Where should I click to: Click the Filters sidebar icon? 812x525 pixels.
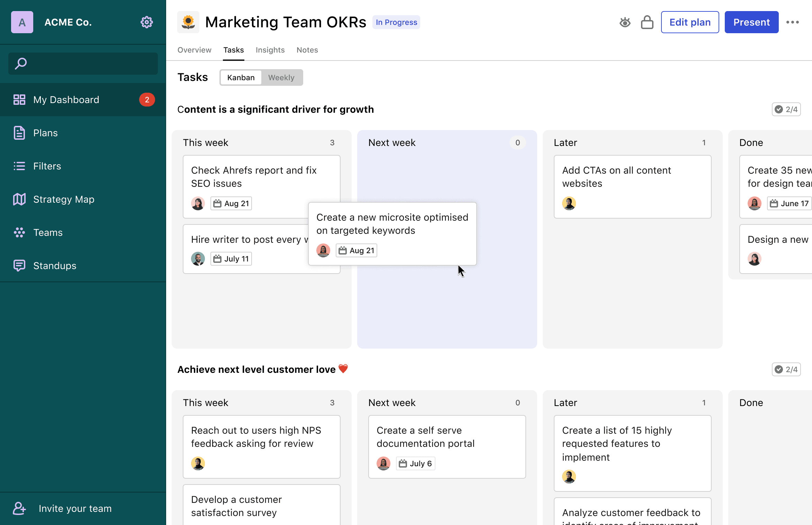coord(19,166)
